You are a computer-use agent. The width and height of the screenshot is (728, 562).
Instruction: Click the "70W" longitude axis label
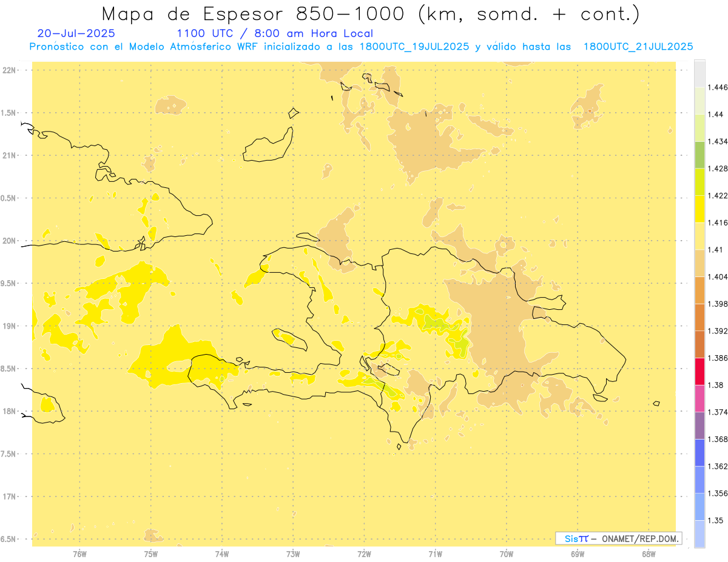point(507,554)
